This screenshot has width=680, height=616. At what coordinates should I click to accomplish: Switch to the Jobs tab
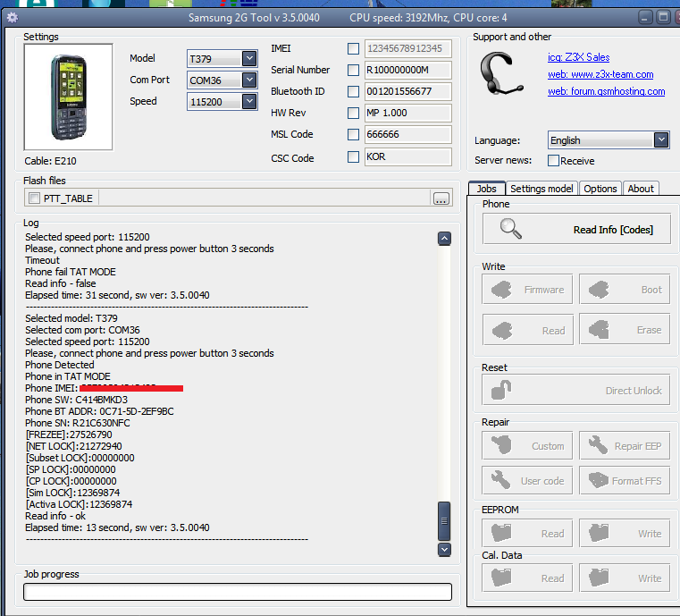[x=487, y=189]
